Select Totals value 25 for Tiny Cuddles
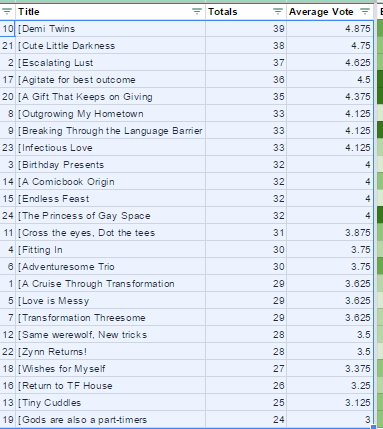 (246, 403)
